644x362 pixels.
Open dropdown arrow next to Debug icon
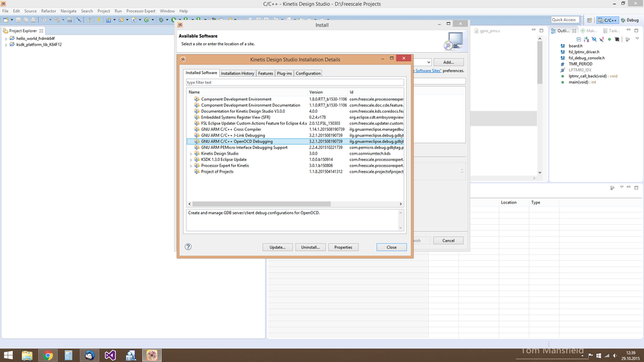167,20
